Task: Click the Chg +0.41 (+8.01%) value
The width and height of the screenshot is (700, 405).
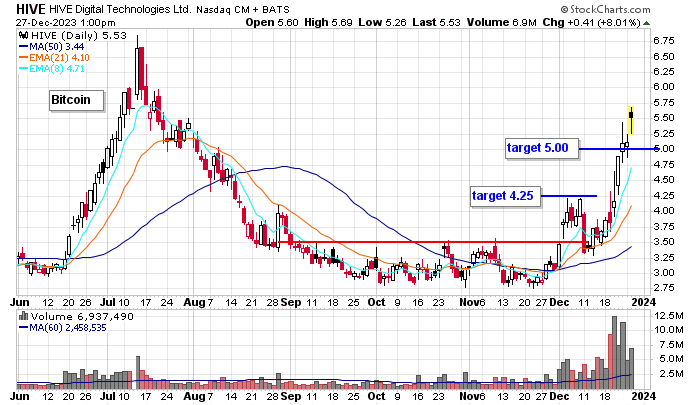Action: (592, 22)
